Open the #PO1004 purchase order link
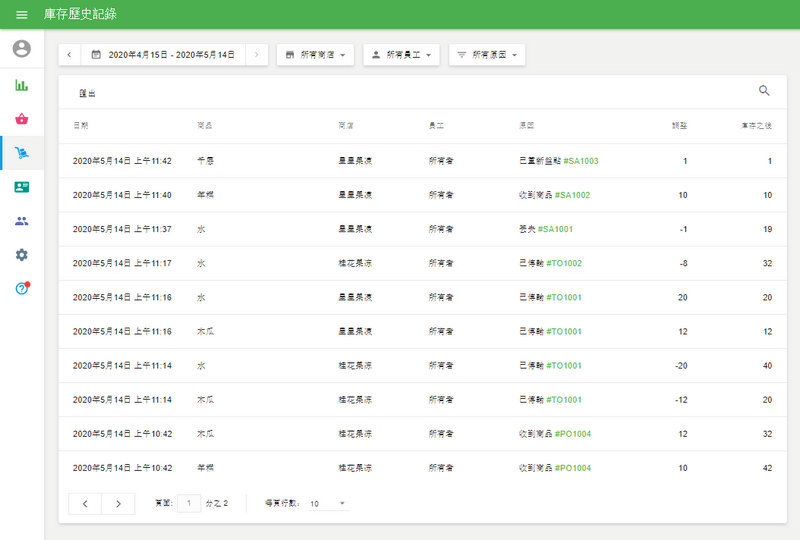This screenshot has width=800, height=540. coord(573,468)
